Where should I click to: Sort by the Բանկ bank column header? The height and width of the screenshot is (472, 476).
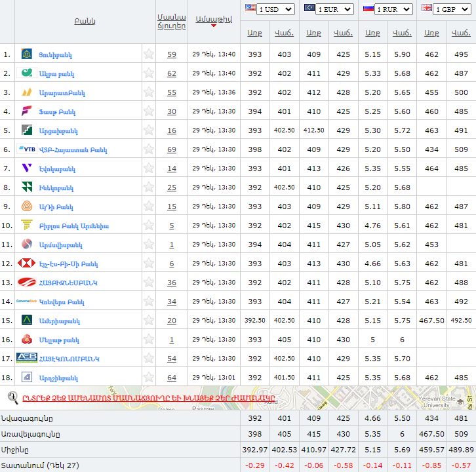tap(85, 21)
